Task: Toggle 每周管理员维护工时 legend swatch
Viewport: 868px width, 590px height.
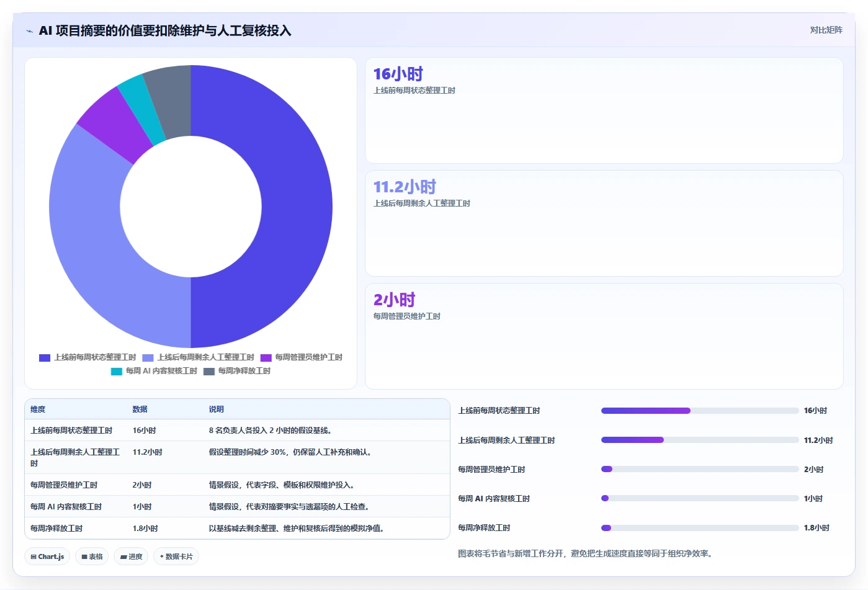Action: click(x=266, y=357)
